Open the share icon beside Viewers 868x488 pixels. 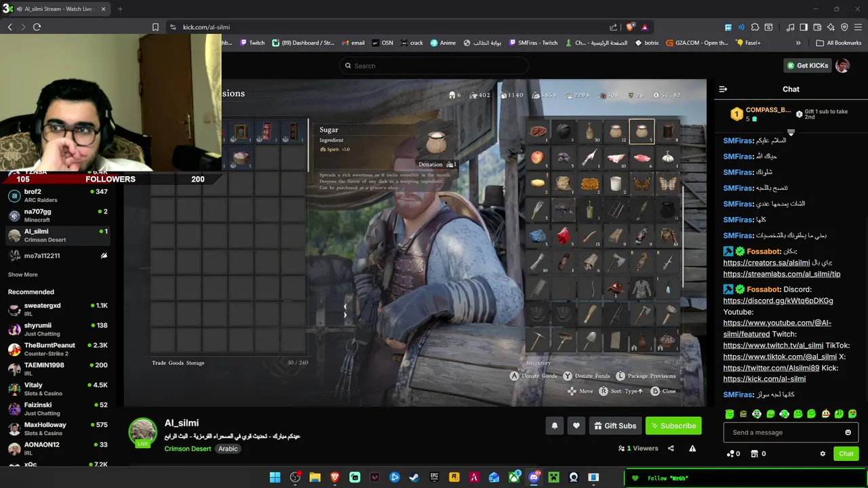pyautogui.click(x=671, y=448)
